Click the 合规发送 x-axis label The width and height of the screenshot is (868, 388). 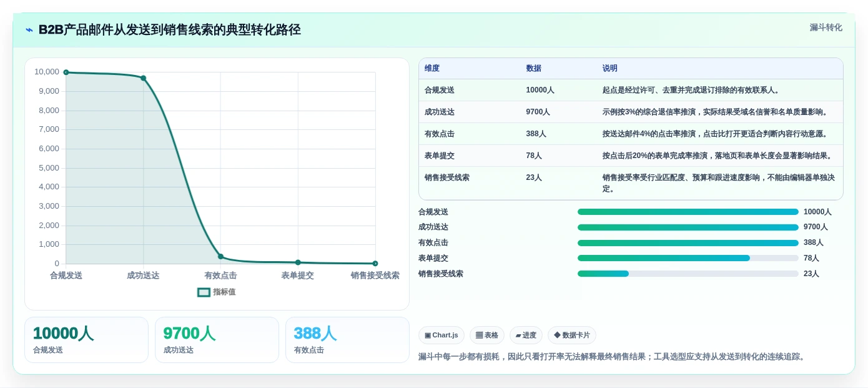(66, 276)
